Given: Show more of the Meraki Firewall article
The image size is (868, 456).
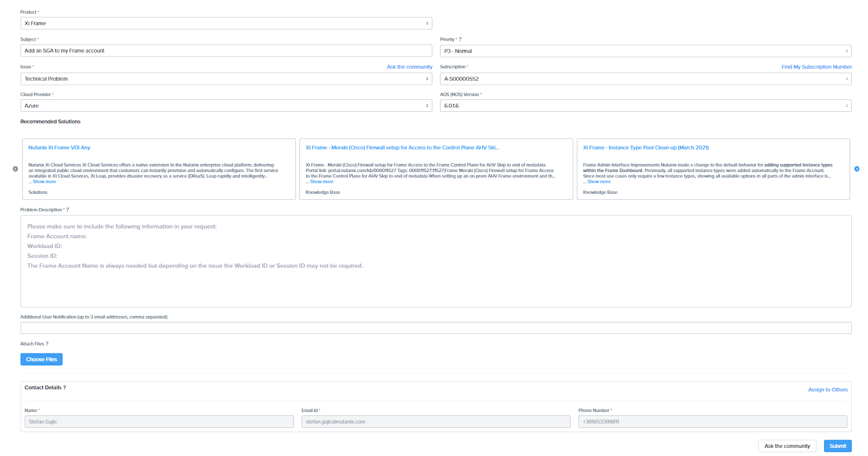Looking at the screenshot, I should point(321,182).
